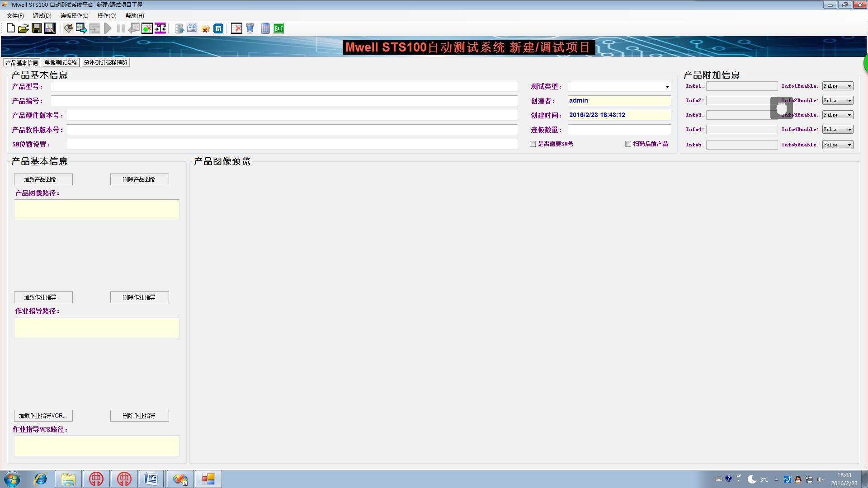Click the 加载作业指导 button
868x488 pixels.
click(x=43, y=297)
